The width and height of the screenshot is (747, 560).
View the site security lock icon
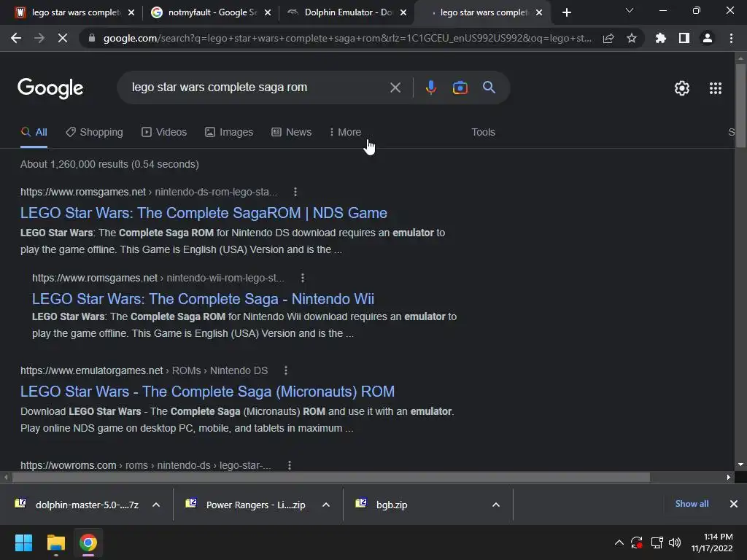pyautogui.click(x=92, y=38)
